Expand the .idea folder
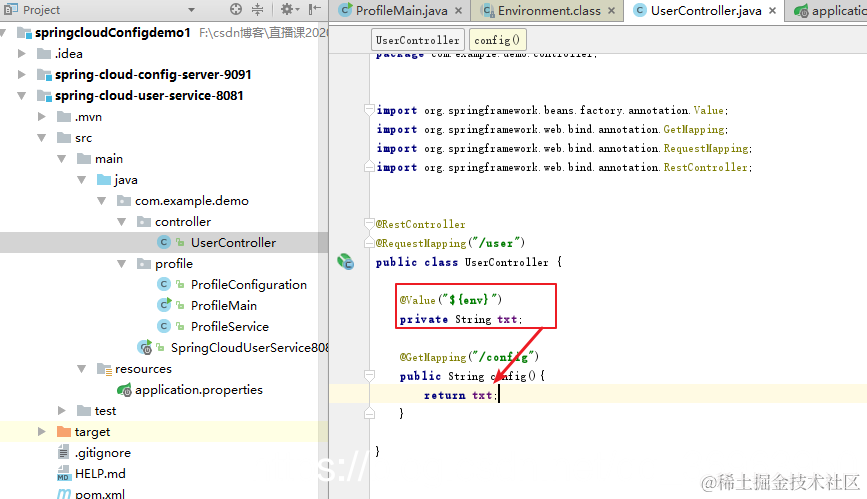This screenshot has height=499, width=867. point(22,54)
